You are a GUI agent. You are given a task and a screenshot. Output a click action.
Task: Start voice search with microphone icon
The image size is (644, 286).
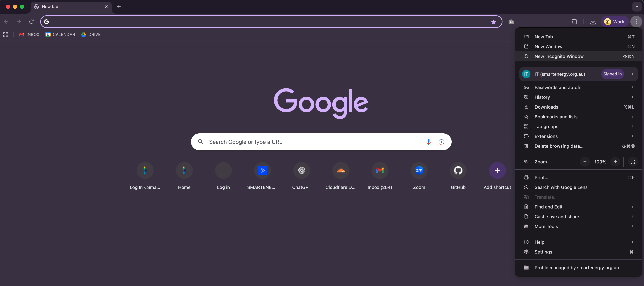[428, 142]
